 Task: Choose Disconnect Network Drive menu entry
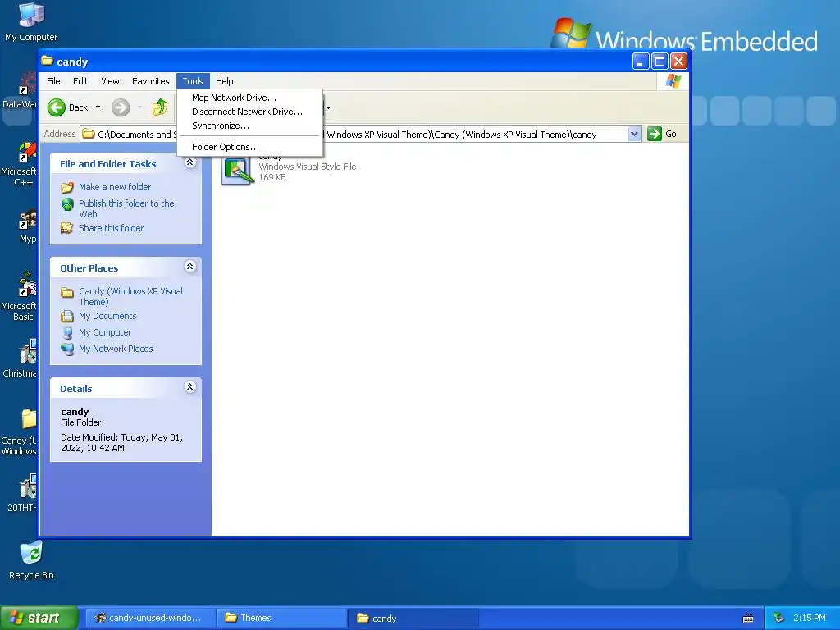point(249,112)
